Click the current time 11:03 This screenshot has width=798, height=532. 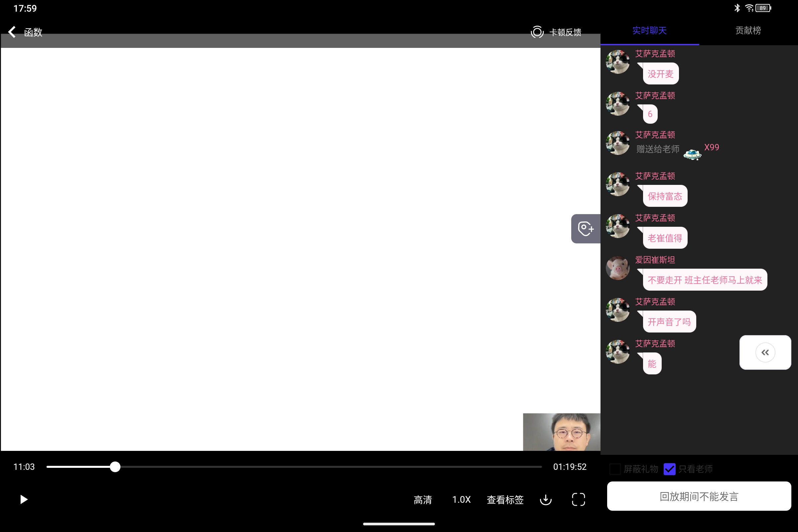point(24,467)
